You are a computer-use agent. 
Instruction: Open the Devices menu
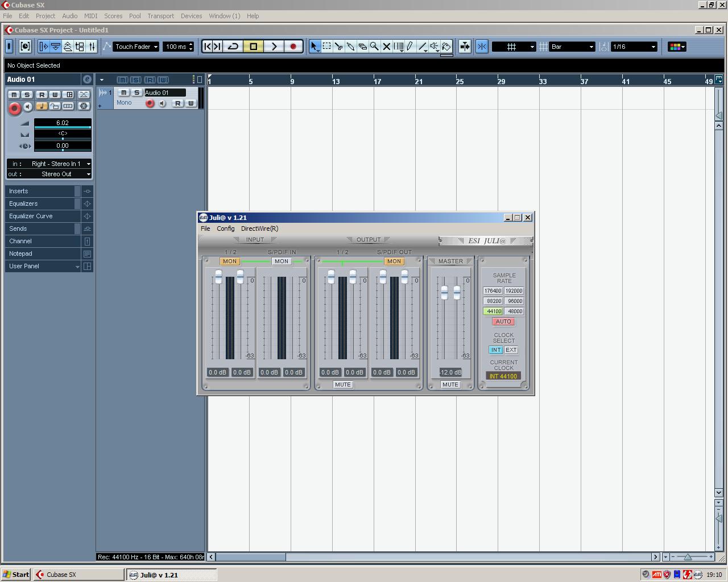[192, 16]
